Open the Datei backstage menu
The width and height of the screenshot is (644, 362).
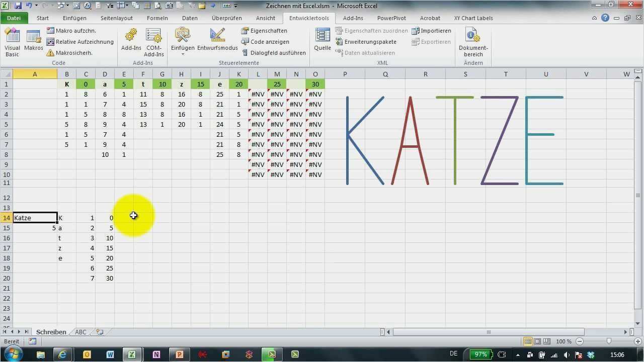[14, 18]
